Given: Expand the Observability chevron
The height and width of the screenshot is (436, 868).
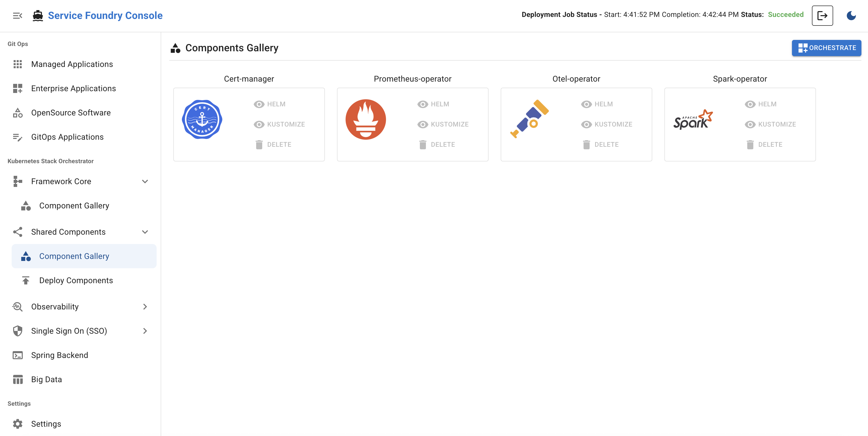Looking at the screenshot, I should [x=145, y=307].
